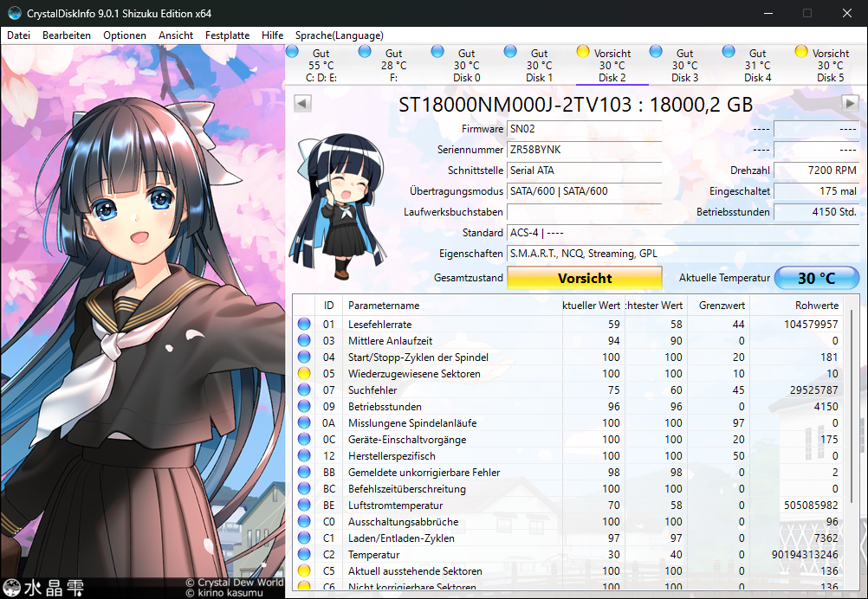
Task: Click the Grenzwert column header
Action: 717,306
